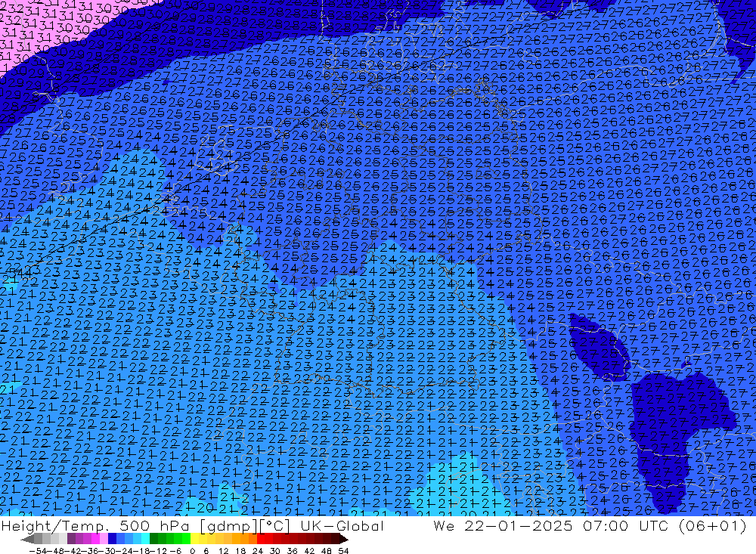The height and width of the screenshot is (554, 756).
Task: Click the '36' colour scale label
Action: tap(292, 551)
